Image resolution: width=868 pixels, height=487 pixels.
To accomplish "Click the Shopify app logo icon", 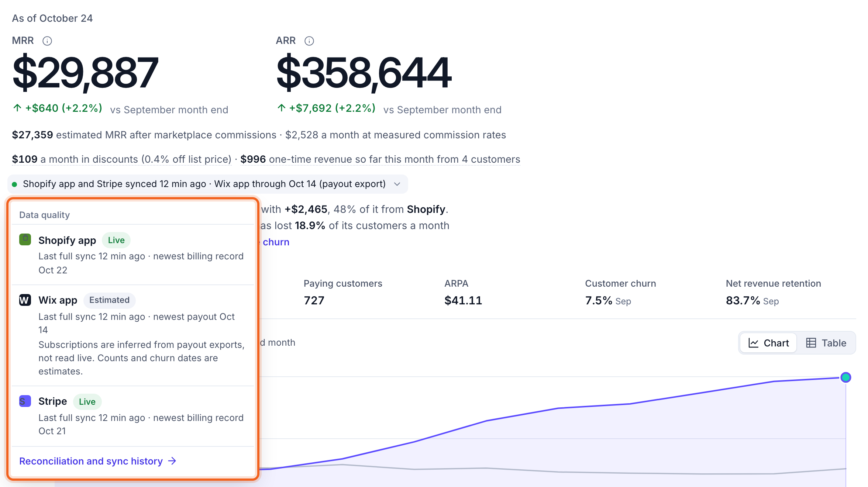I will (x=25, y=239).
